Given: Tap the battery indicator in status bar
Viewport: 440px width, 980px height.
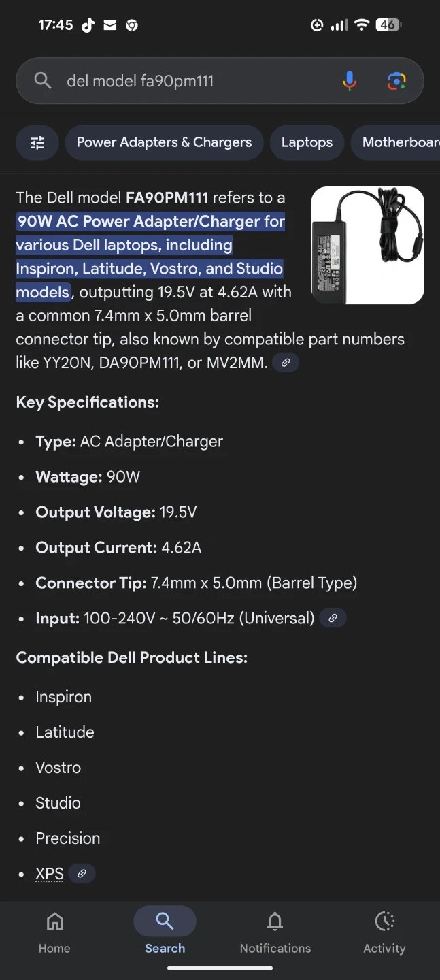Looking at the screenshot, I should [x=388, y=25].
